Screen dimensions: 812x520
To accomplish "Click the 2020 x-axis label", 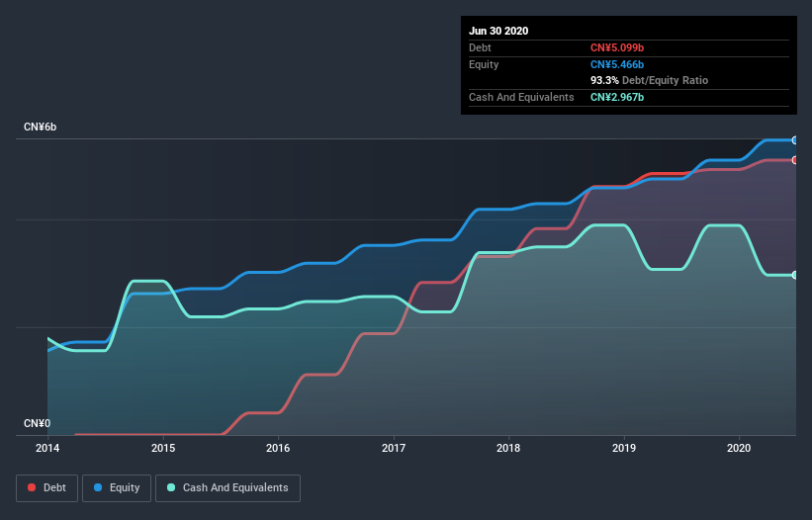I will [x=739, y=448].
